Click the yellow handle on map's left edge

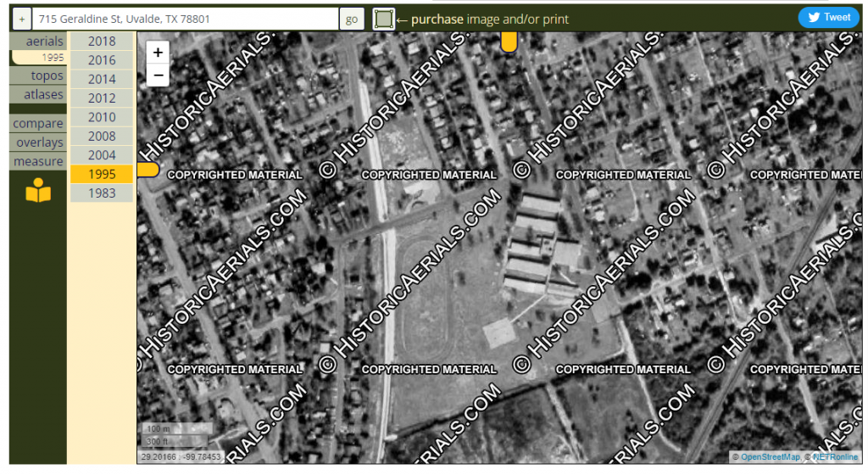[147, 170]
